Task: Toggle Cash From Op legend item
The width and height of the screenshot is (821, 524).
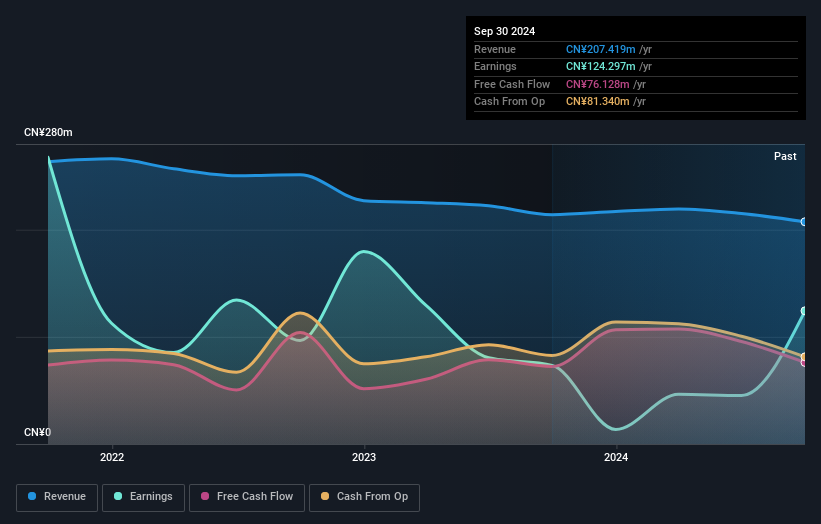Action: pos(364,497)
